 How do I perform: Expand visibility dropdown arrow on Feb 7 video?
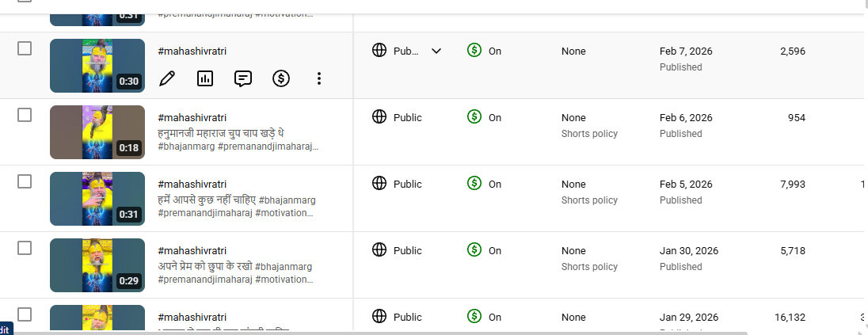(436, 51)
